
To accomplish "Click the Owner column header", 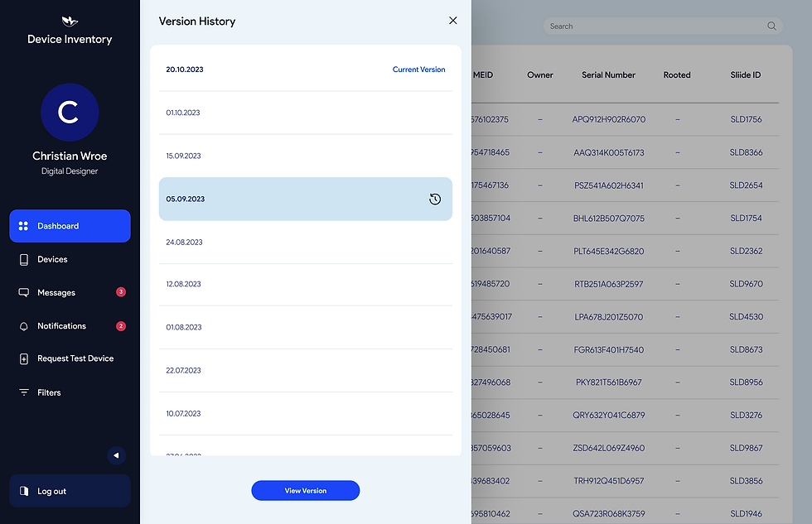I will (540, 75).
